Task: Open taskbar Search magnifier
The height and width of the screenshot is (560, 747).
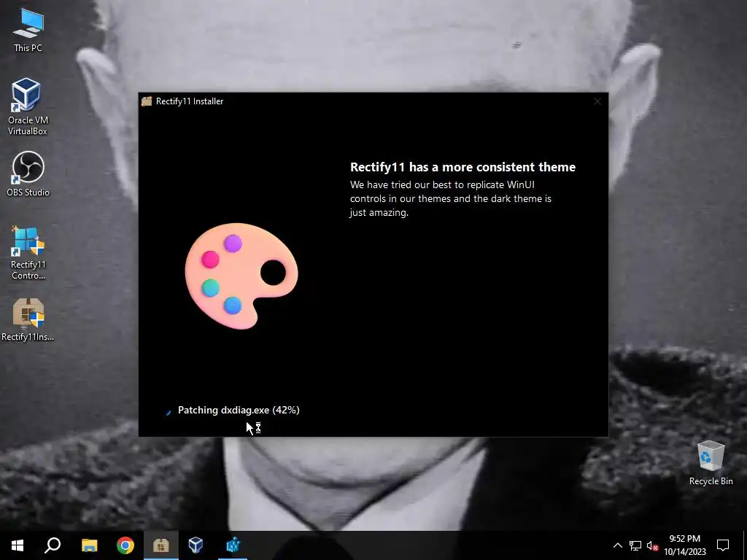Action: coord(53,545)
